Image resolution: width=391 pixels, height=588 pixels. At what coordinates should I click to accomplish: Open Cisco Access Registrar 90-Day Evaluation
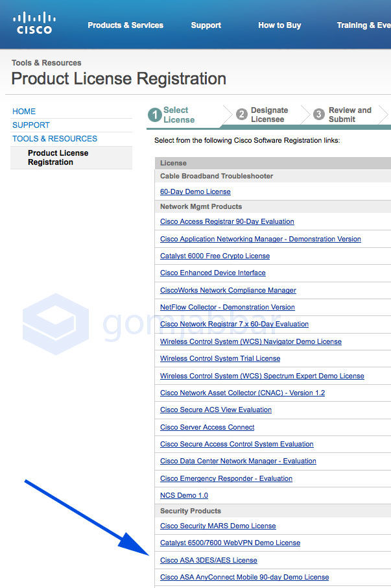pos(227,221)
